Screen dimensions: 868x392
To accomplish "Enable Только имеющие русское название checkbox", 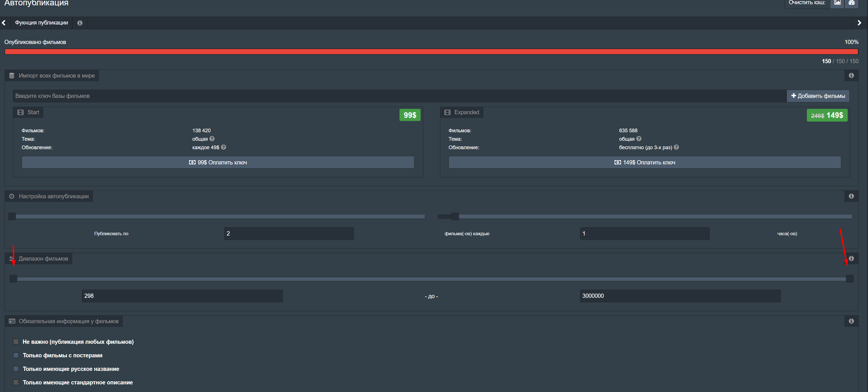I will [16, 369].
